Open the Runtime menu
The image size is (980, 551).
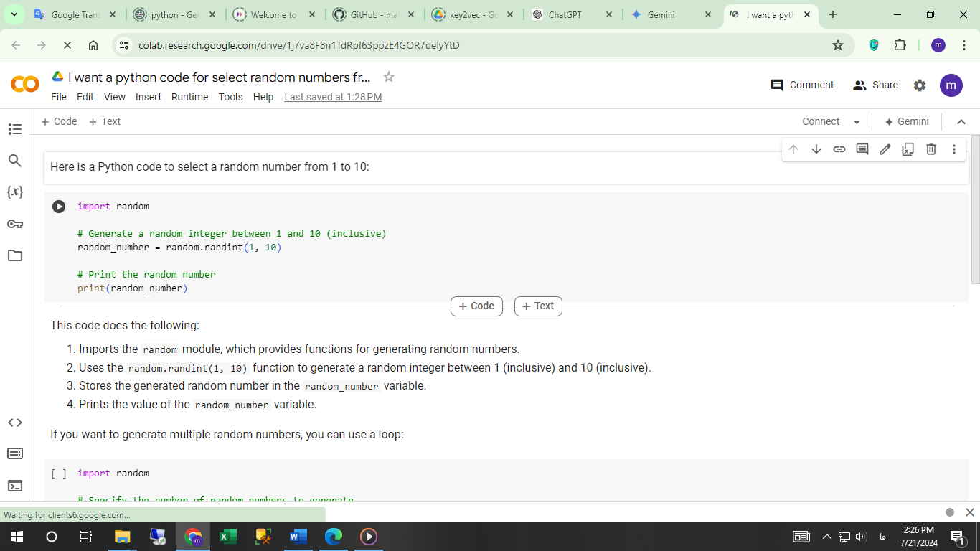(x=190, y=97)
